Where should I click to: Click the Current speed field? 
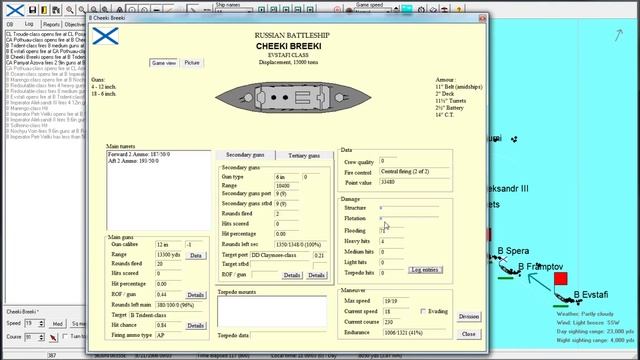396,311
